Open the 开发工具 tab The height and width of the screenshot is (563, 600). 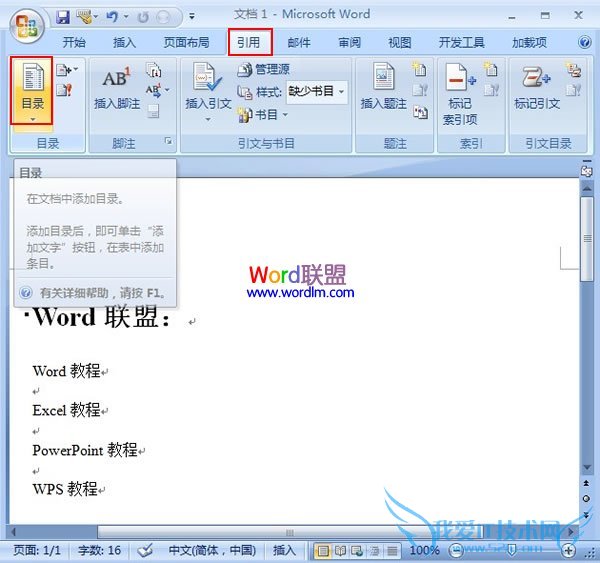[462, 42]
